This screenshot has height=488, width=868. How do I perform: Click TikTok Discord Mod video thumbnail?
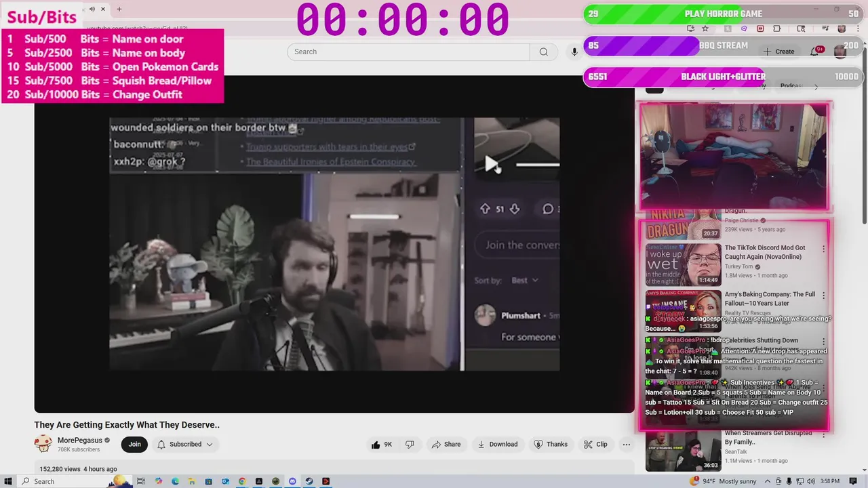tap(683, 265)
